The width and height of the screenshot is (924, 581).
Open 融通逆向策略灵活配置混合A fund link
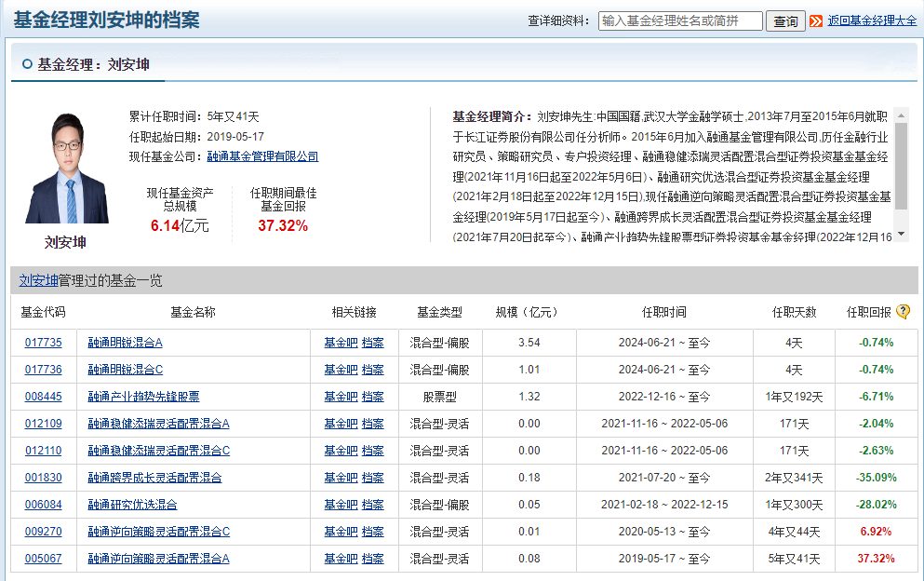[158, 559]
